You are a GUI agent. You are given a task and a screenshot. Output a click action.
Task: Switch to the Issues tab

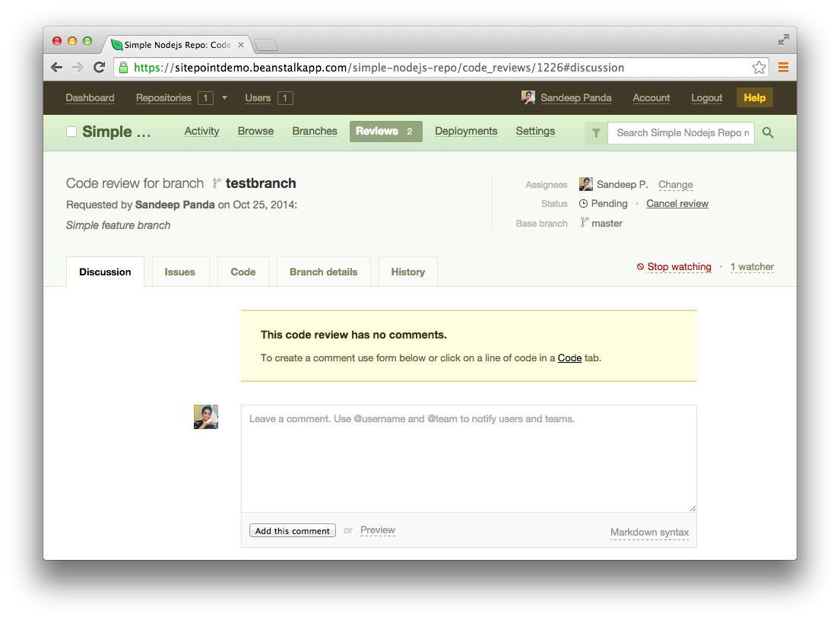click(180, 272)
